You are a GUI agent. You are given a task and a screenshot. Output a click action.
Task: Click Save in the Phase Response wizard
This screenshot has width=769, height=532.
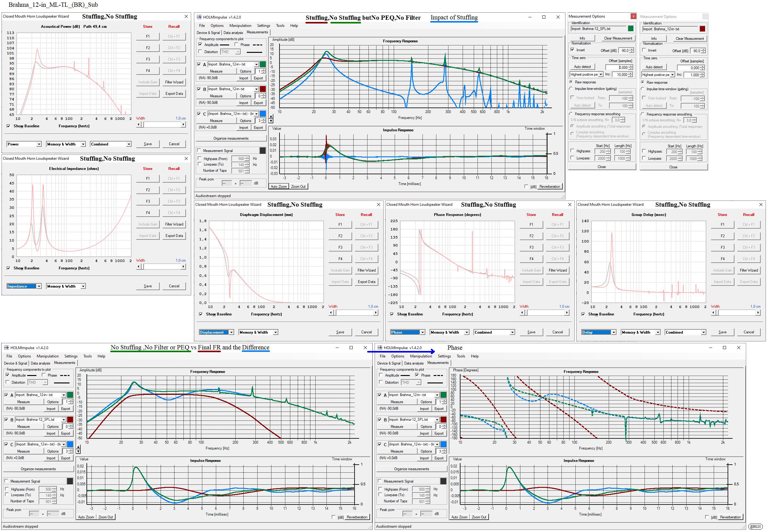click(531, 332)
